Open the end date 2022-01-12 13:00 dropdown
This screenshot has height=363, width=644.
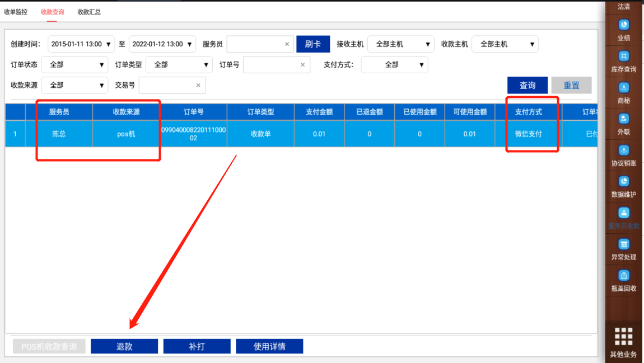click(x=162, y=44)
